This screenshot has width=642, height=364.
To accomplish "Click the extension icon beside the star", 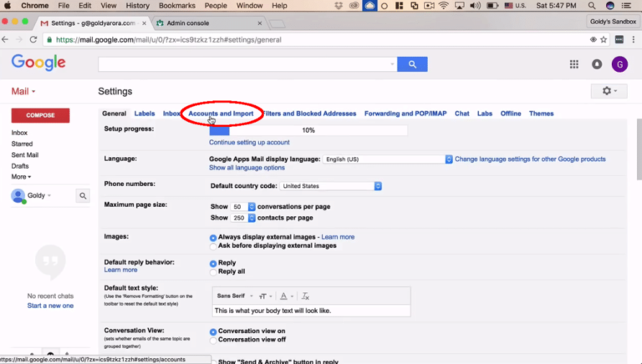I will 619,40.
